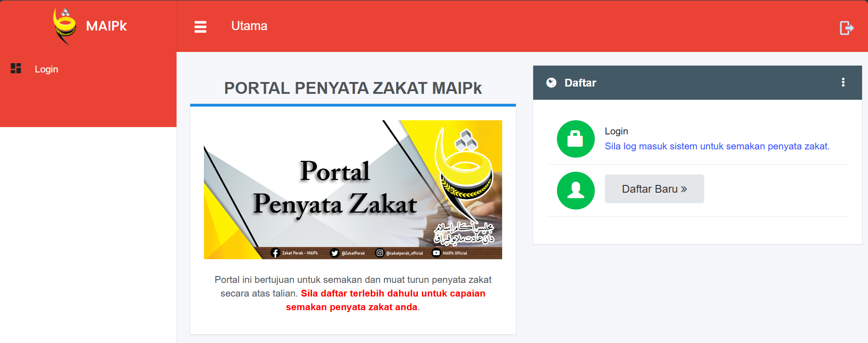
Task: Select Login in the left sidebar
Action: tap(47, 69)
